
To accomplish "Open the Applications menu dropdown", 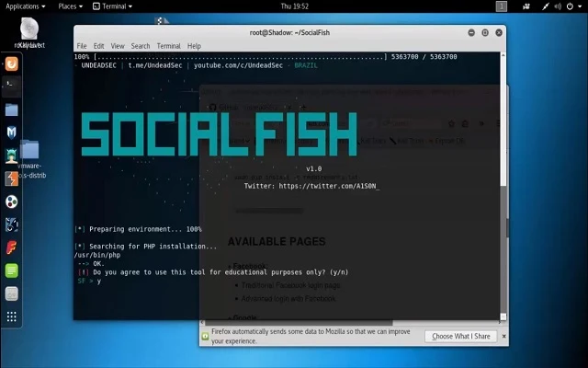I will coord(26,6).
